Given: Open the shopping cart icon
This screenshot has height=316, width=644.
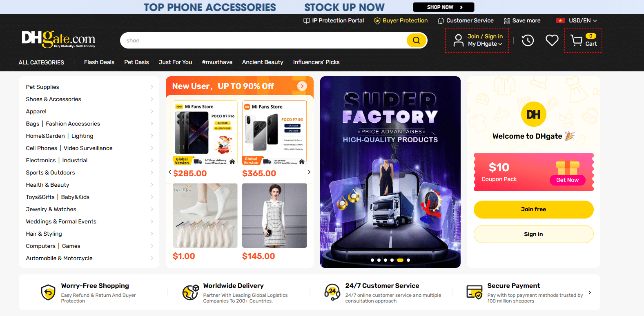Looking at the screenshot, I should click(x=576, y=40).
